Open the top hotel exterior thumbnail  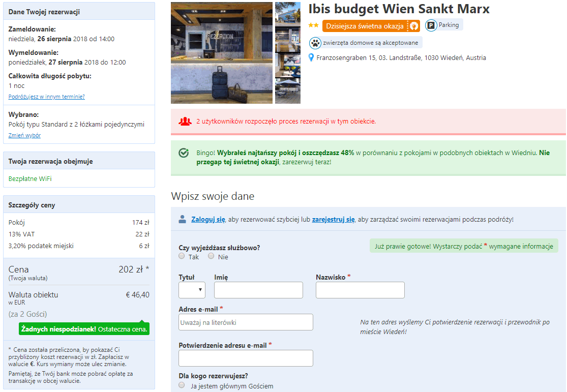pyautogui.click(x=288, y=14)
